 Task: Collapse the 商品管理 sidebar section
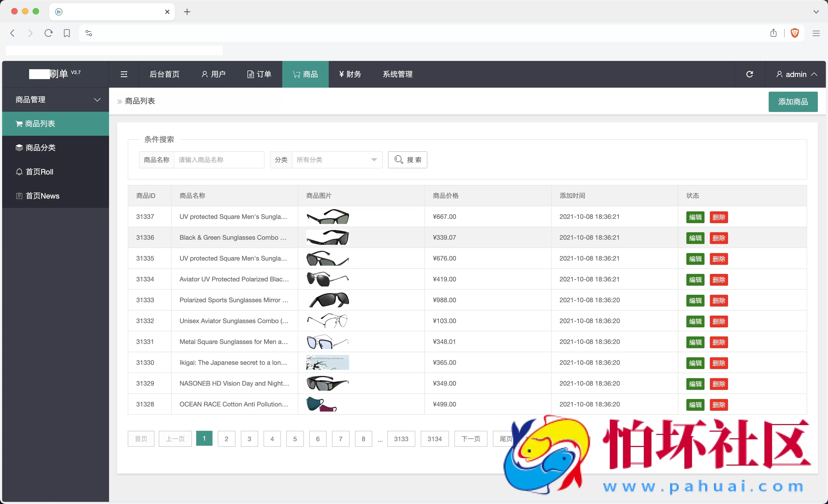click(97, 100)
